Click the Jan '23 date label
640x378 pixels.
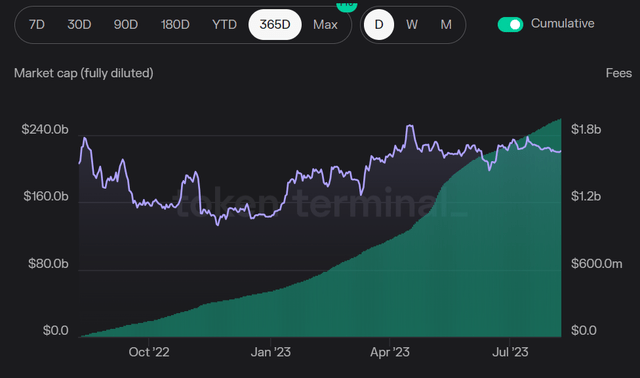(271, 352)
